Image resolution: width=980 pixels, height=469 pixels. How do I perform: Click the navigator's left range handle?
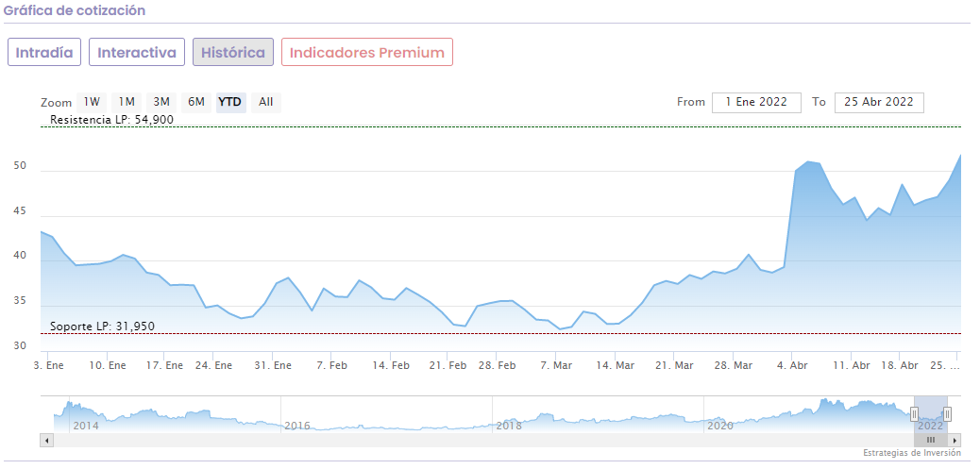coord(914,413)
